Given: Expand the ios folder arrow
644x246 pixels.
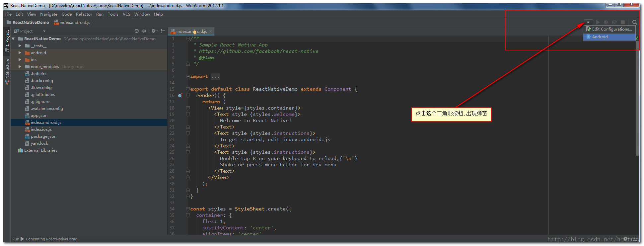Looking at the screenshot, I should (20, 60).
